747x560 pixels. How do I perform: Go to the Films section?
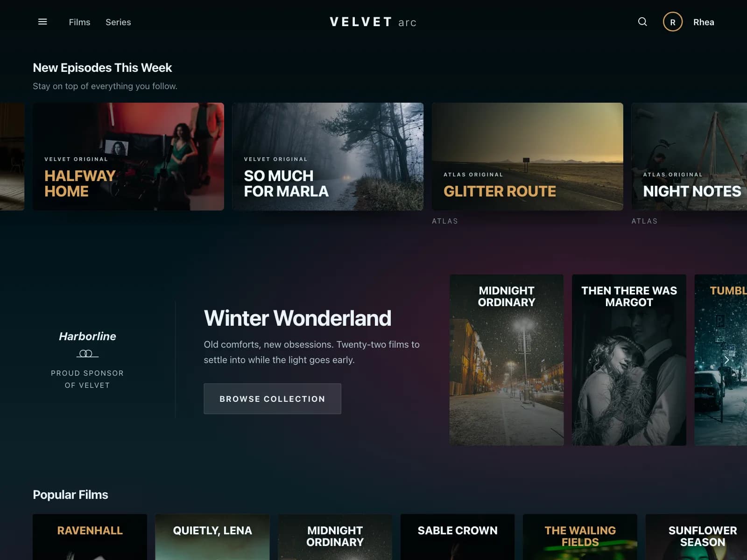coord(79,22)
